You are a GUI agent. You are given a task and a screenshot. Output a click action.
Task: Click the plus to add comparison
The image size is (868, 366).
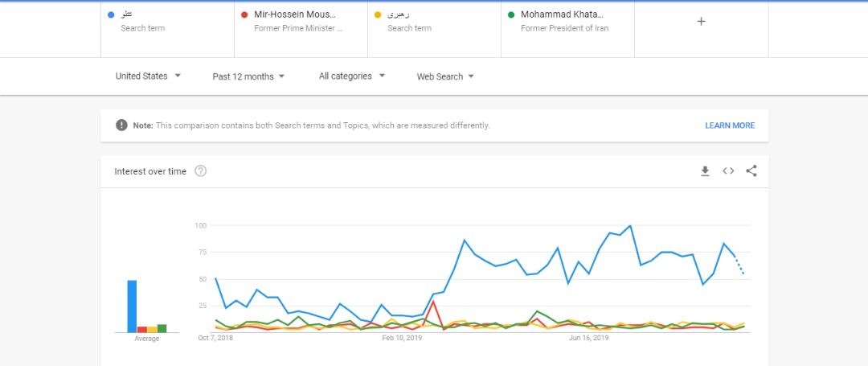tap(701, 22)
